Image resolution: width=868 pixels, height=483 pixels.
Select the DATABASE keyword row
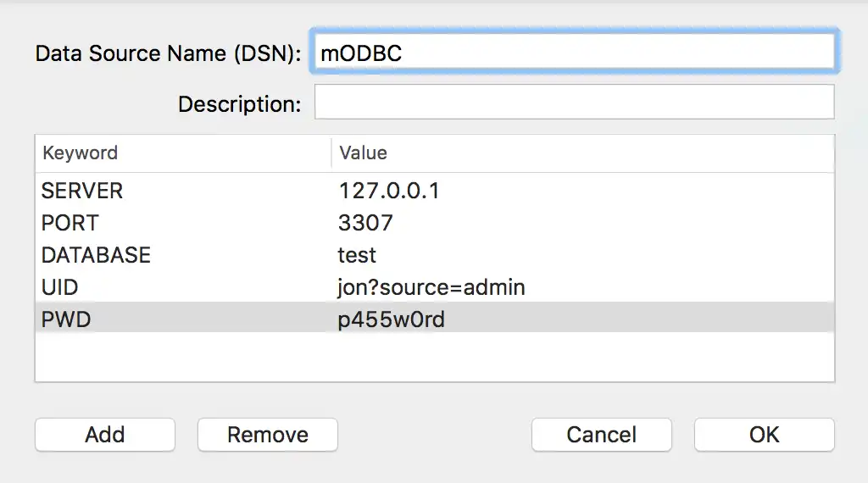96,255
